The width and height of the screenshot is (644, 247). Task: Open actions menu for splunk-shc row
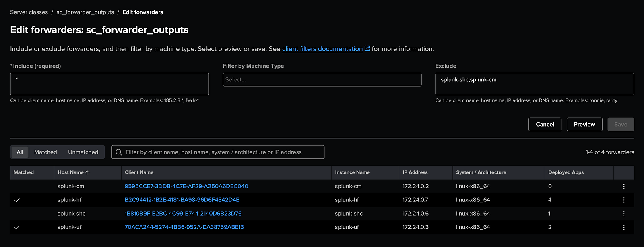(623, 214)
